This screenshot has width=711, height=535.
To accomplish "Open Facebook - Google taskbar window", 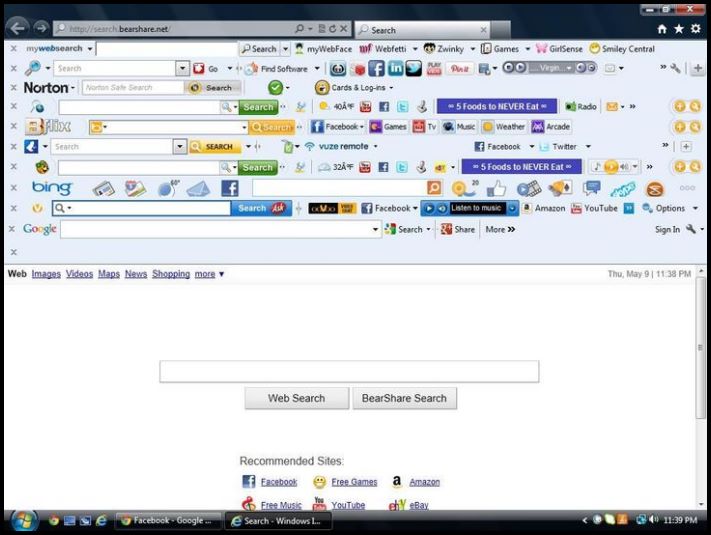I will 169,520.
